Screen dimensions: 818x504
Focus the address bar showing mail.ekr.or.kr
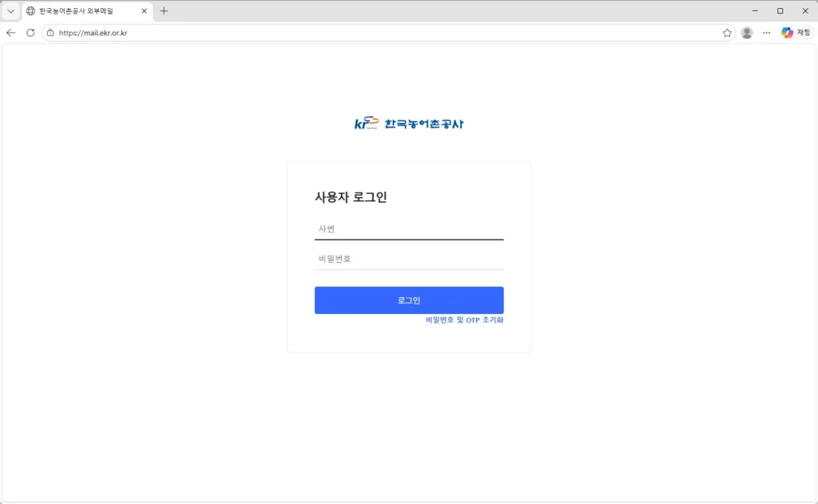pyautogui.click(x=388, y=32)
